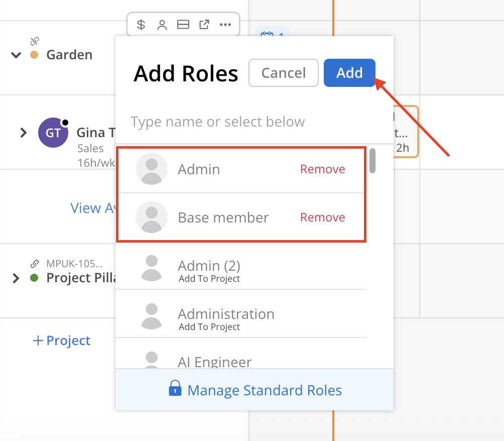Image resolution: width=504 pixels, height=441 pixels.
Task: Click the unlinked chain icon above Garden
Action: coord(35,41)
